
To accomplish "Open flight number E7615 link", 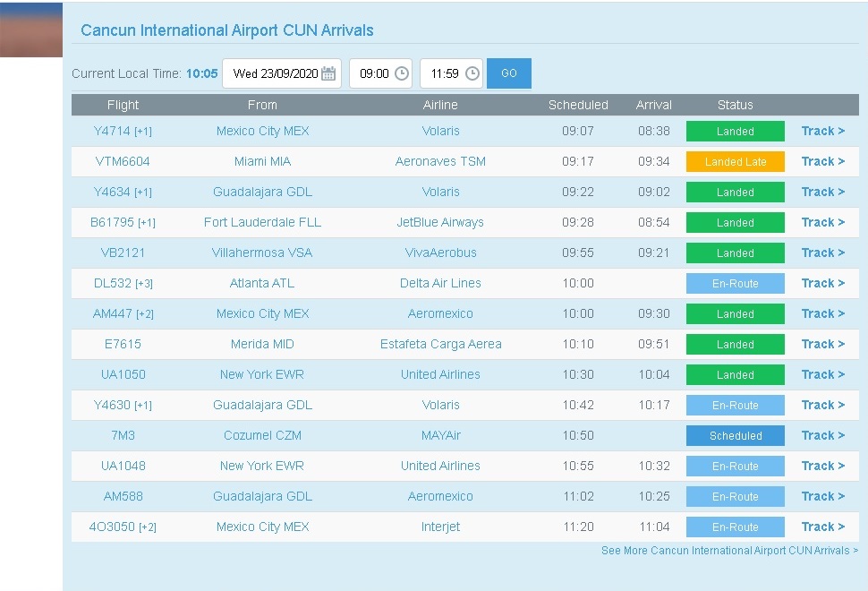I will [123, 344].
